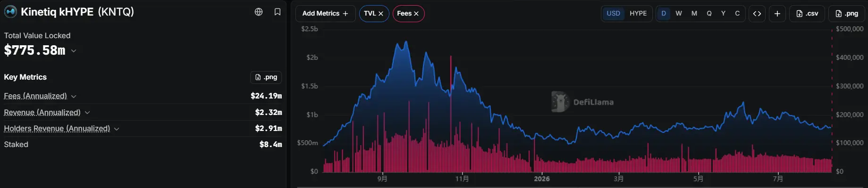This screenshot has width=868, height=188.
Task: Click the Key Metrics heading
Action: [25, 77]
